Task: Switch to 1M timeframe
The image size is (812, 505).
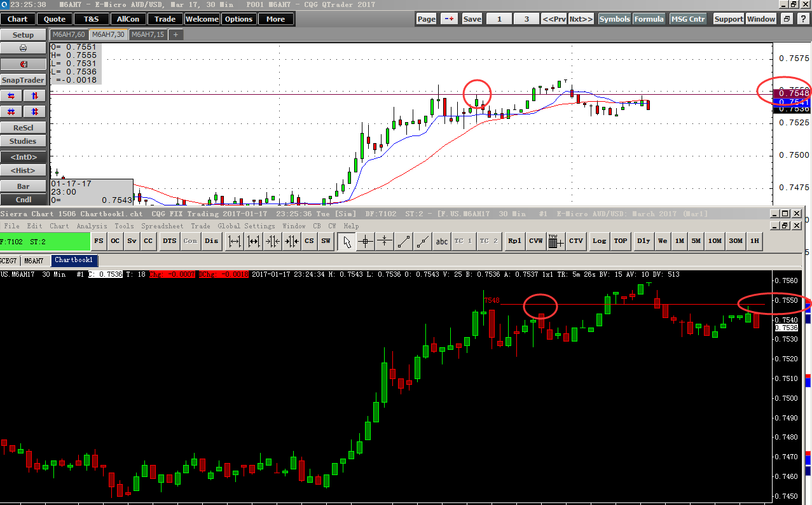Action: pyautogui.click(x=680, y=241)
